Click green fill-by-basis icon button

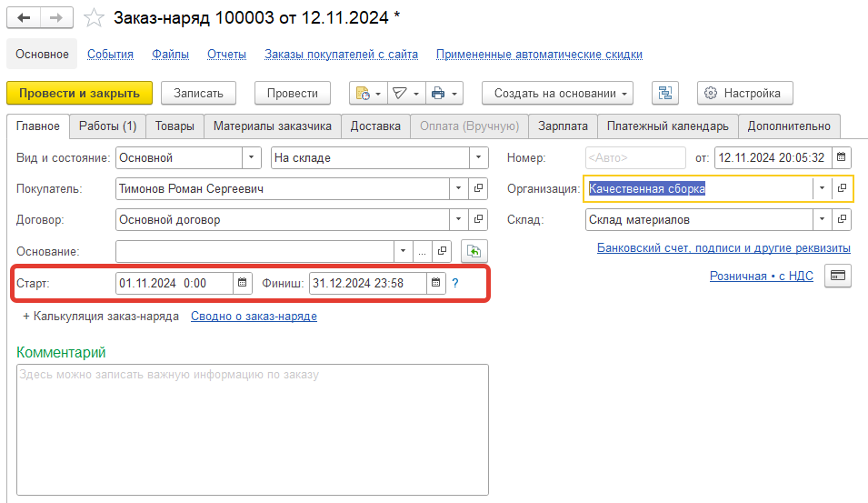coord(474,251)
